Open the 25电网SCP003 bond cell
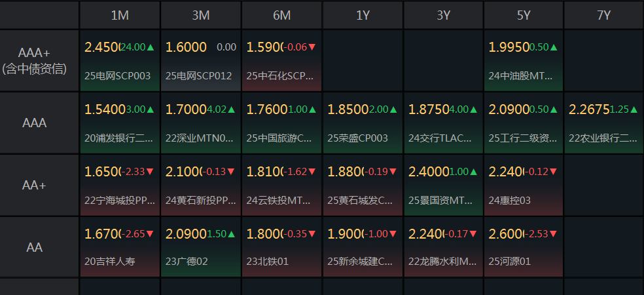 pos(117,75)
